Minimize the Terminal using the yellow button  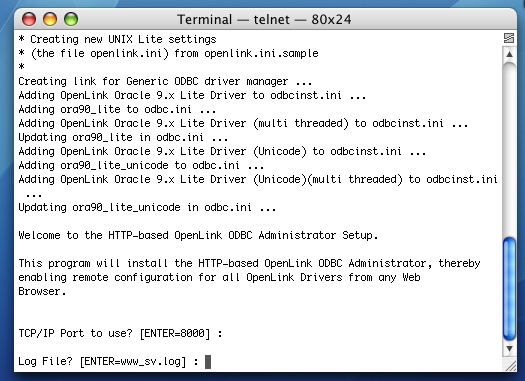(x=50, y=19)
